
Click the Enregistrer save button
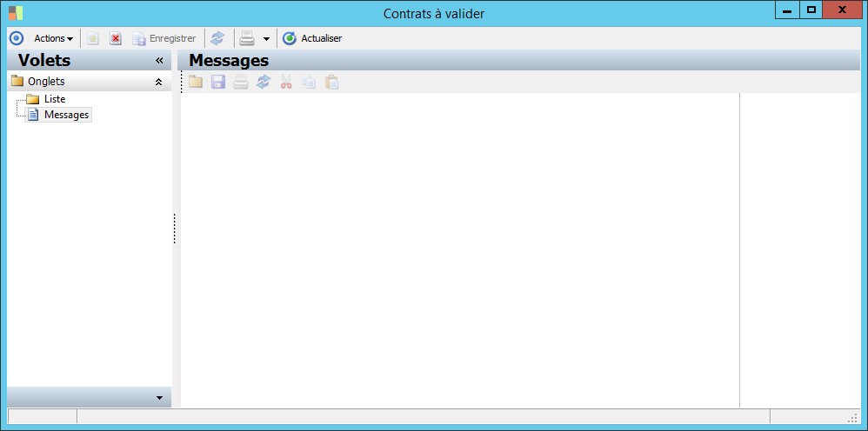click(x=164, y=38)
